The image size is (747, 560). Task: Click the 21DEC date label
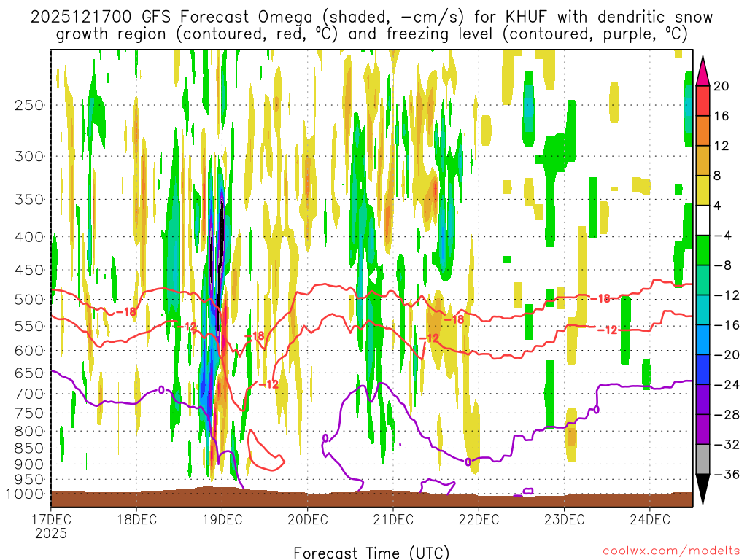coord(393,519)
